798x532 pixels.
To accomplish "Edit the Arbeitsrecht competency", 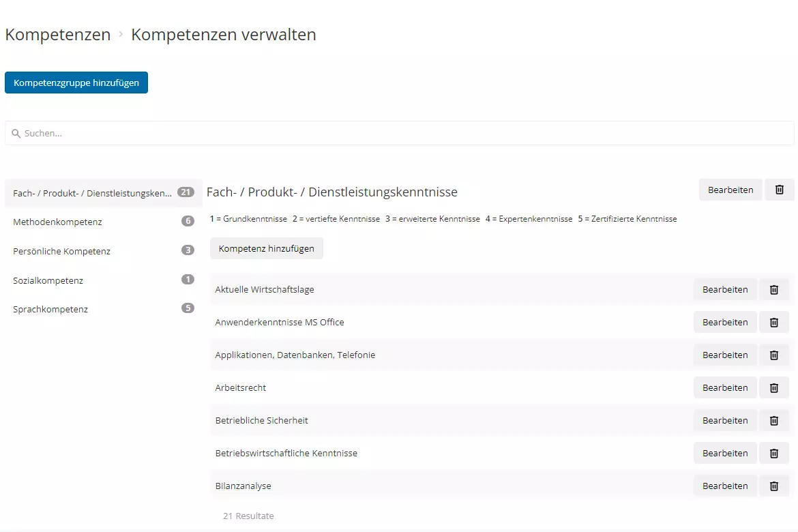I will pos(725,387).
